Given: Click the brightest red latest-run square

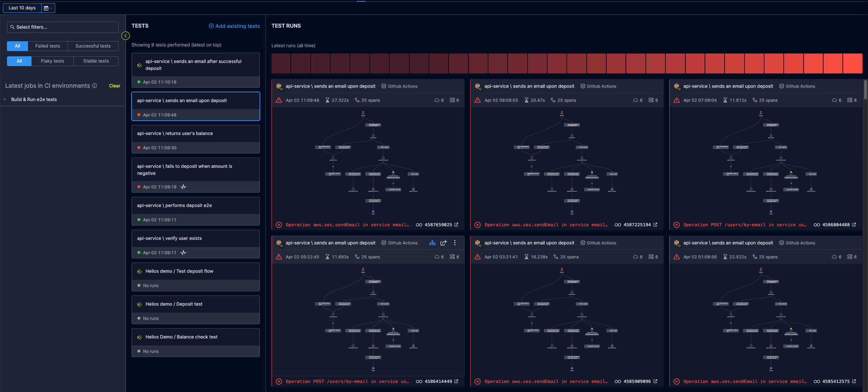Looking at the screenshot, I should click(x=853, y=64).
